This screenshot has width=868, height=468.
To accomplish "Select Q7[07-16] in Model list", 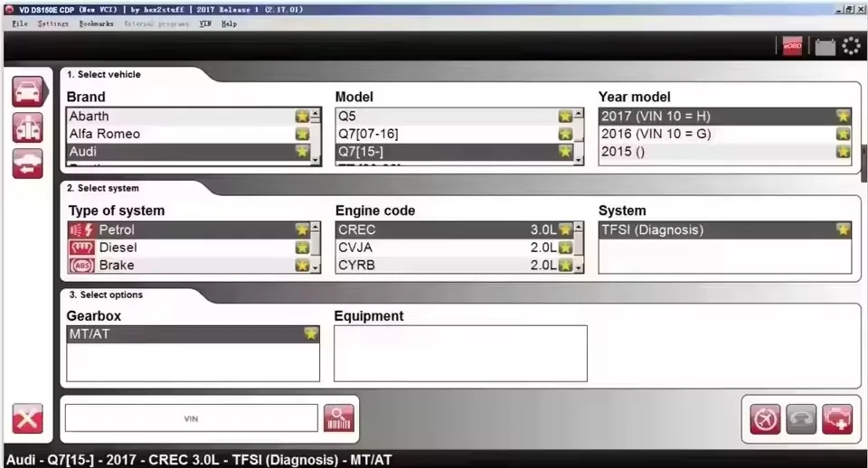I will pos(455,134).
